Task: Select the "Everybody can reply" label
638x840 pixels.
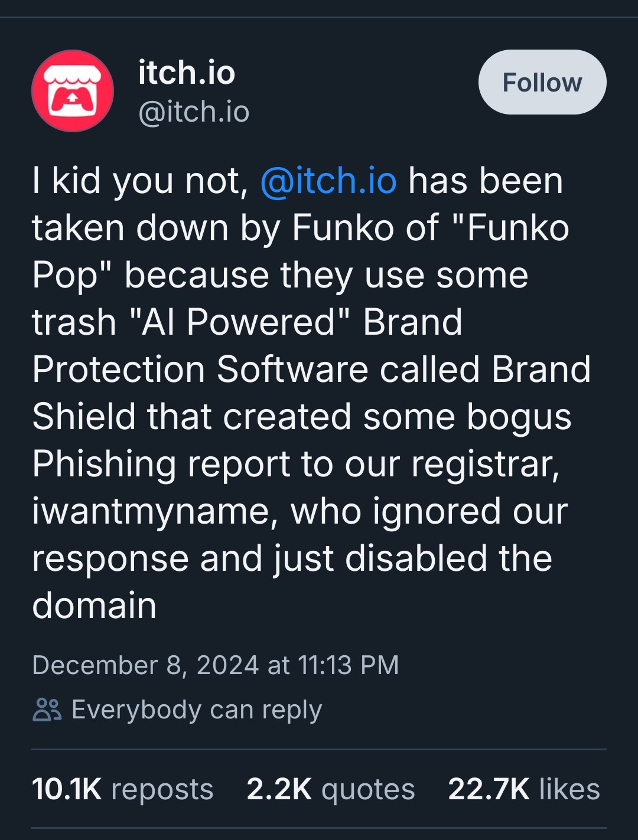Action: click(x=197, y=710)
